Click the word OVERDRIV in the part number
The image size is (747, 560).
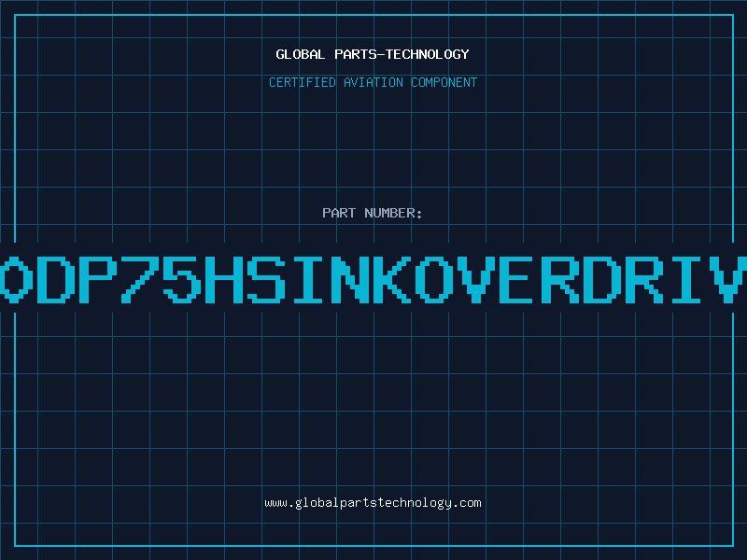click(580, 279)
